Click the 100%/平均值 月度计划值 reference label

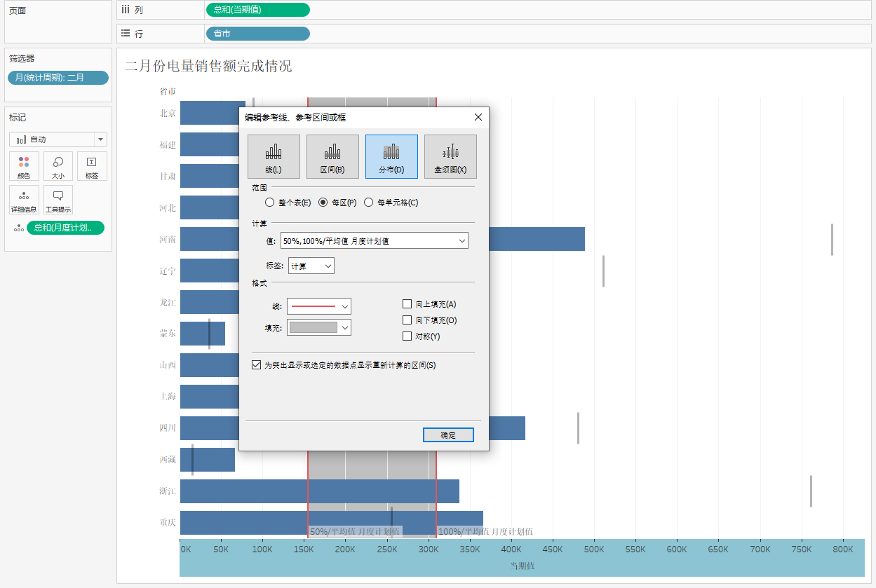click(485, 532)
